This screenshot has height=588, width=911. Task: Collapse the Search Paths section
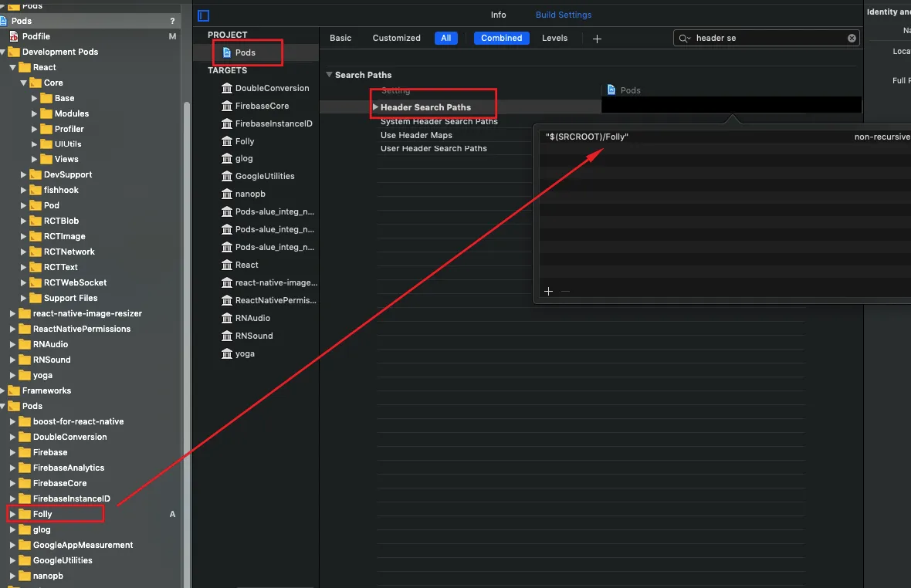click(329, 75)
